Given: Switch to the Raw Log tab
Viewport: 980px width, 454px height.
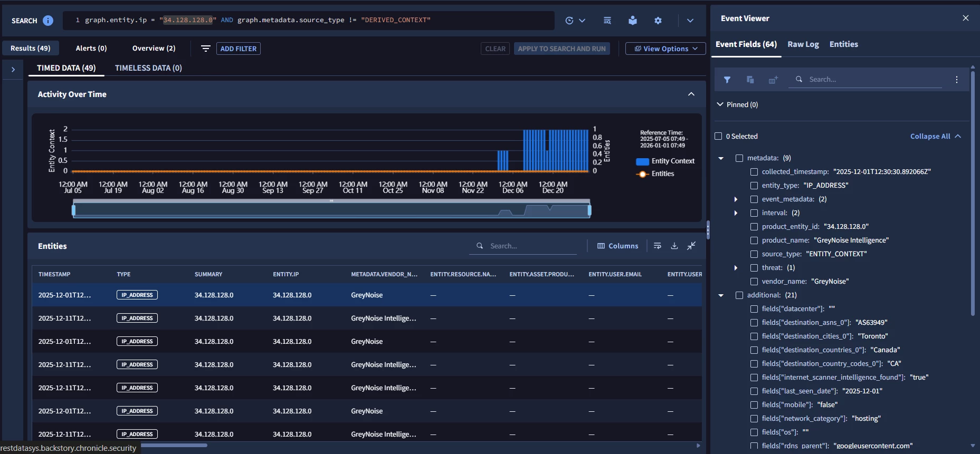Looking at the screenshot, I should [803, 44].
